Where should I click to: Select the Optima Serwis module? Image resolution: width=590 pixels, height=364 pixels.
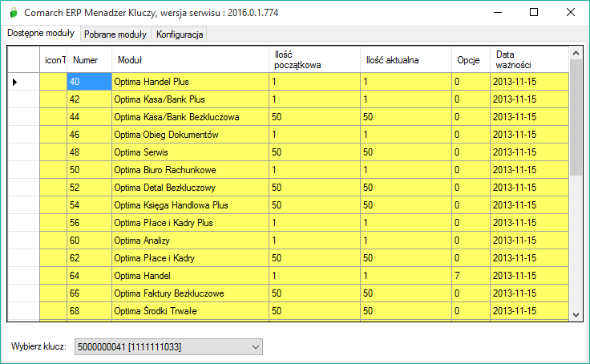[191, 152]
